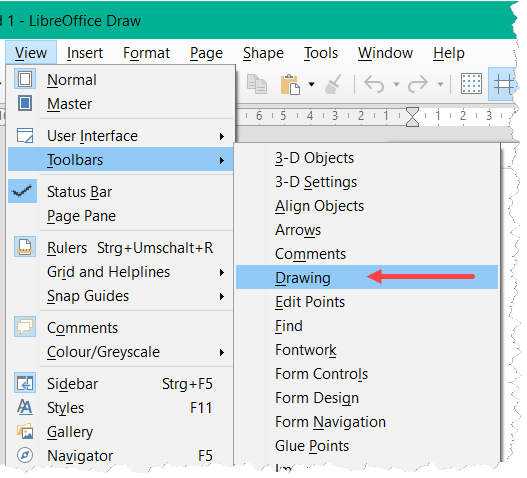Select the Master view mode
The width and height of the screenshot is (527, 478).
120,104
